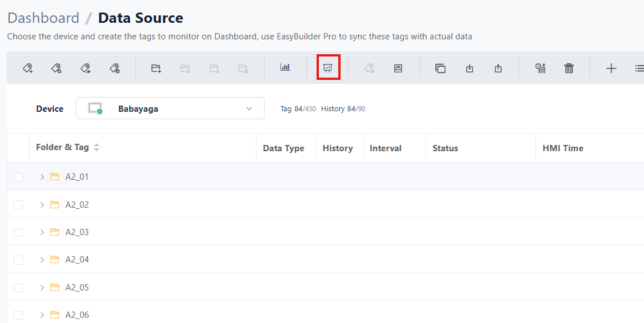Screen dimensions: 644x323
Task: Click the import icon with down arrow
Action: 469,68
